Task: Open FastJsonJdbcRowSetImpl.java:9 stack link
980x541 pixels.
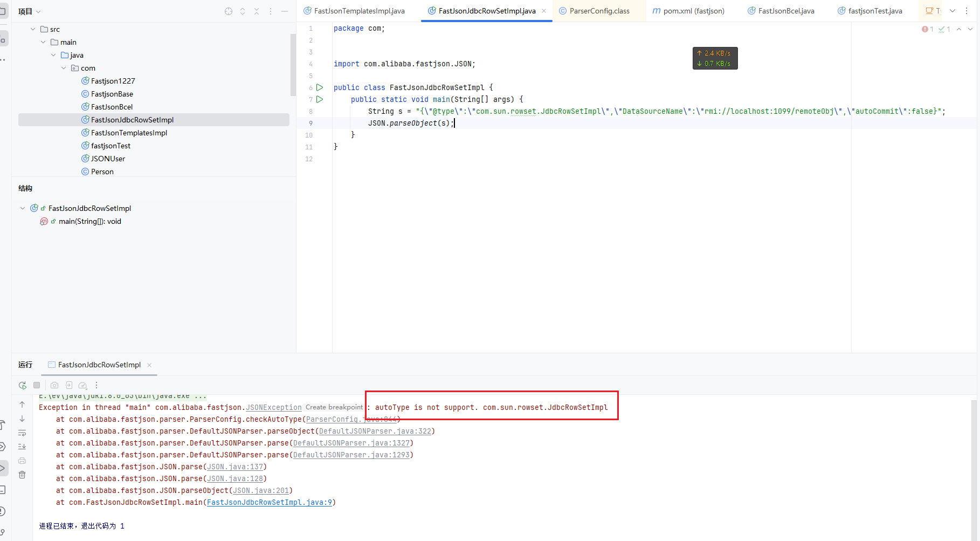Action: 270,503
